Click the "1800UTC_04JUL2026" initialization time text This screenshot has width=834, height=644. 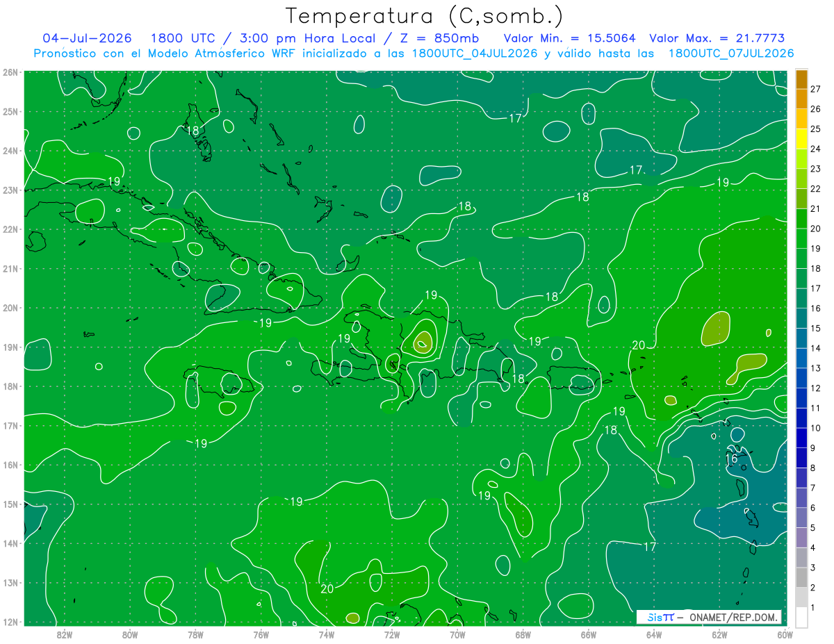coord(474,53)
